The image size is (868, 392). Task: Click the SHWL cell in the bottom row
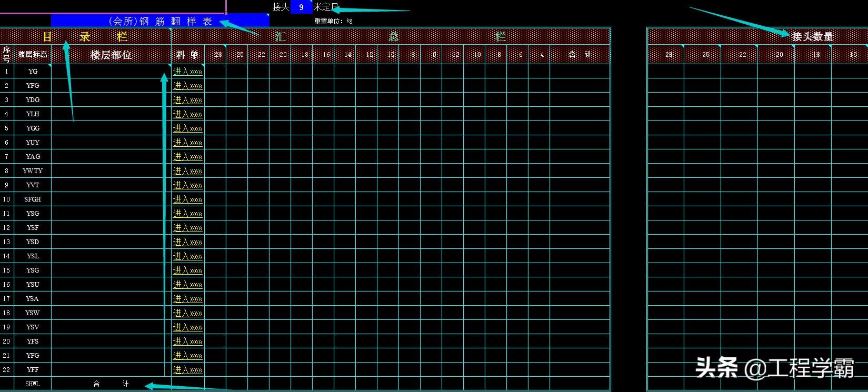click(33, 384)
